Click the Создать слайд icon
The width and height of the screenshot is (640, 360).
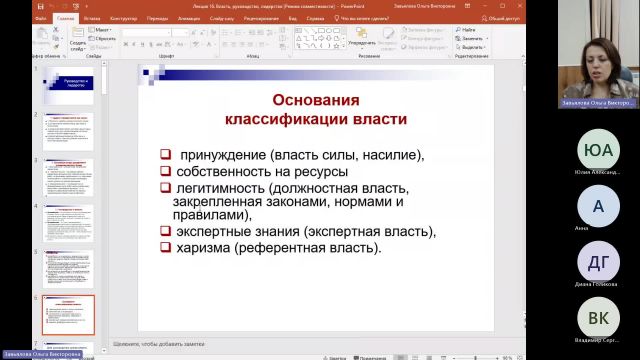pyautogui.click(x=78, y=33)
